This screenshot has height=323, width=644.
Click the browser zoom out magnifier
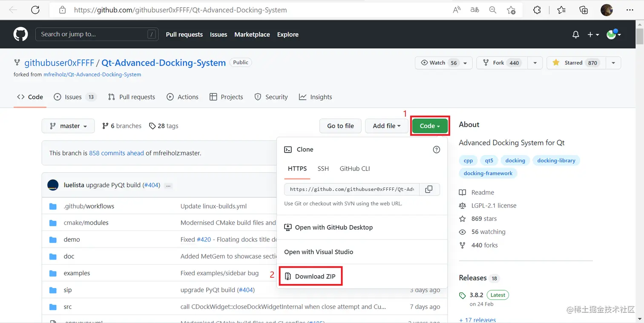[x=493, y=10]
